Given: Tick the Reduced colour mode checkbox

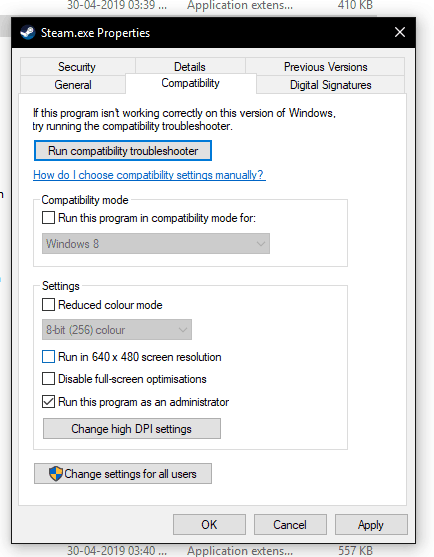Looking at the screenshot, I should [x=48, y=304].
